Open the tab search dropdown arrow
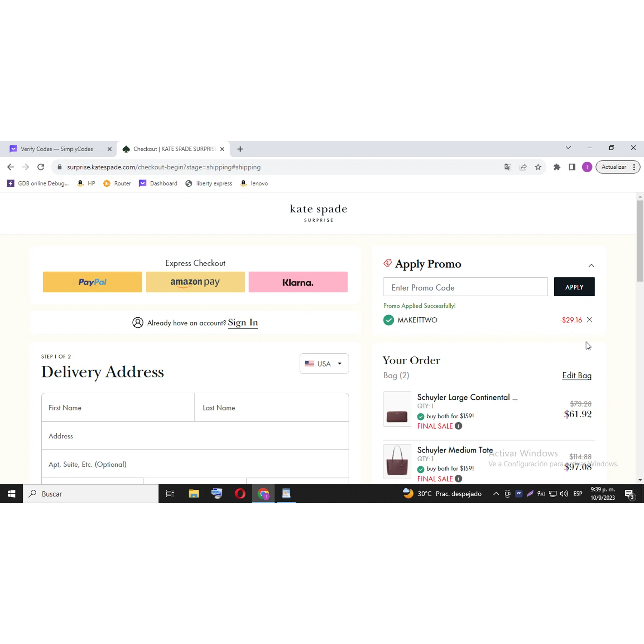 click(x=568, y=148)
